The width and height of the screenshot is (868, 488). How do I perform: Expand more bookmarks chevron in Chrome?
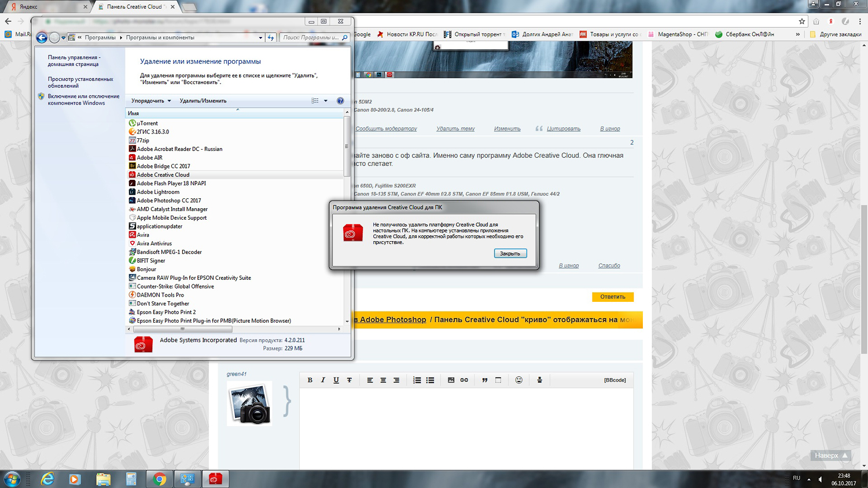click(x=798, y=34)
